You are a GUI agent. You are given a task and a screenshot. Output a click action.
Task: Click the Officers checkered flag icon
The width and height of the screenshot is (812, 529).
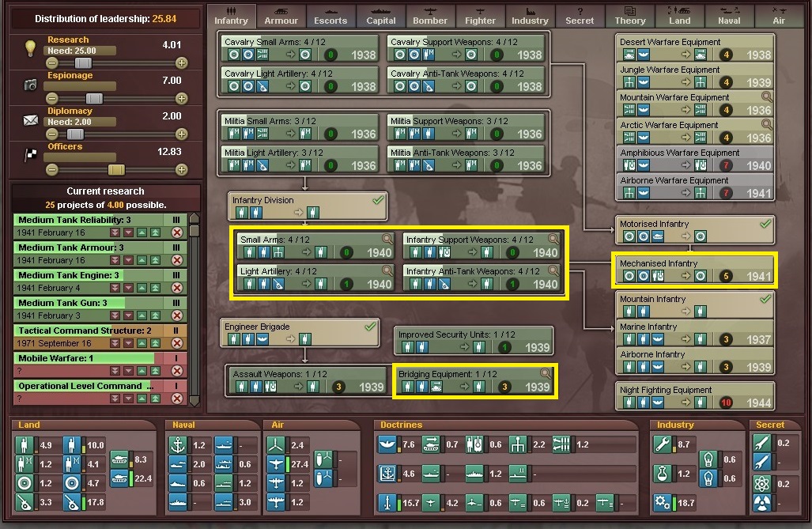coord(31,154)
